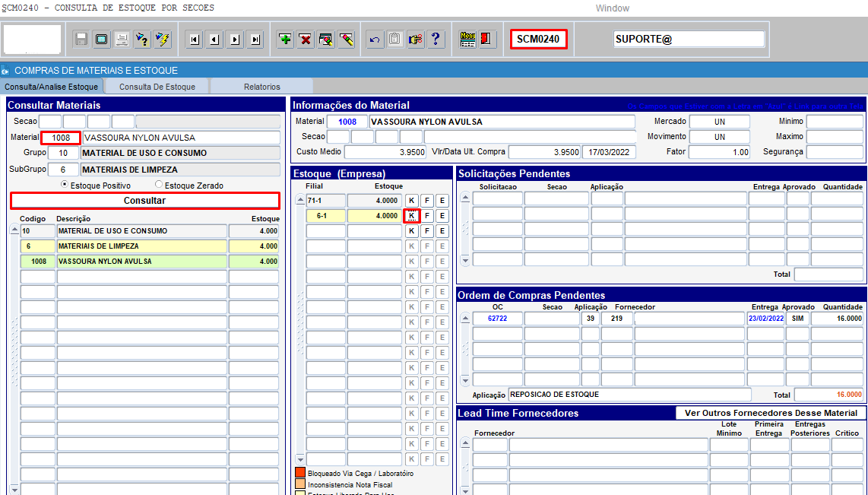Click the icon beside Compras de Materiais title
The width and height of the screenshot is (868, 495).
click(5, 71)
